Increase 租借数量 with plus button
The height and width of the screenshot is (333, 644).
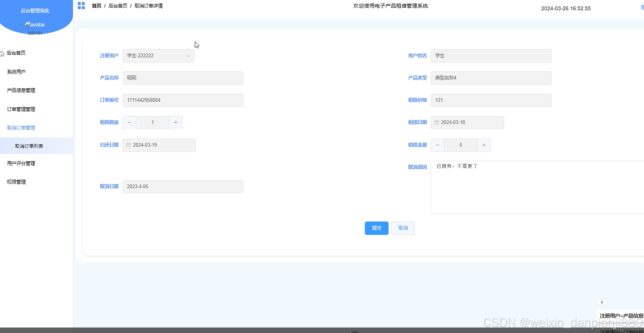176,122
